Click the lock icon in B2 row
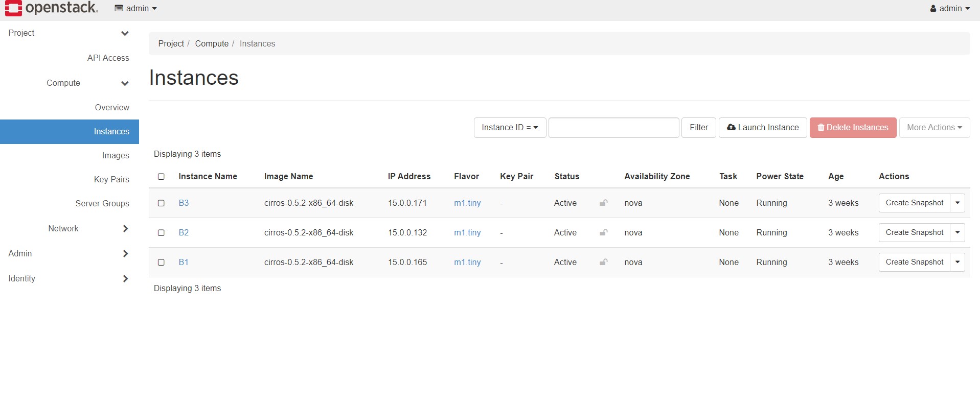Viewport: 980px width, 406px height. coord(603,233)
